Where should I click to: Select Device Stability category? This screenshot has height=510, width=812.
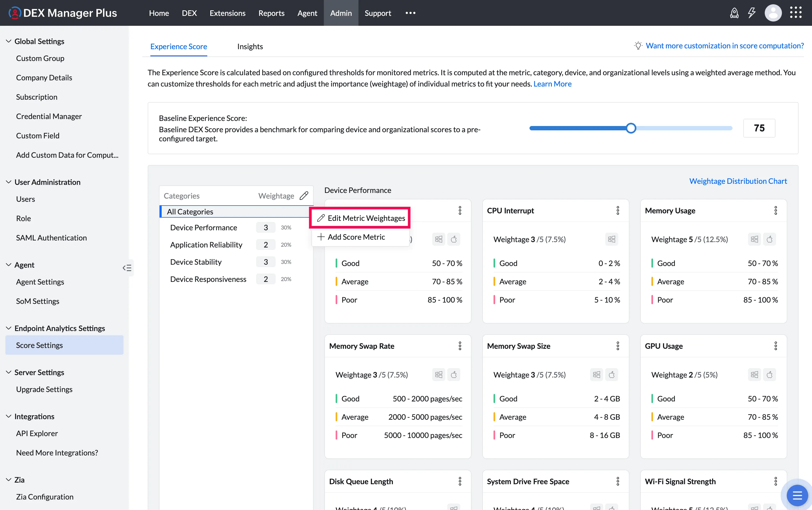(195, 262)
